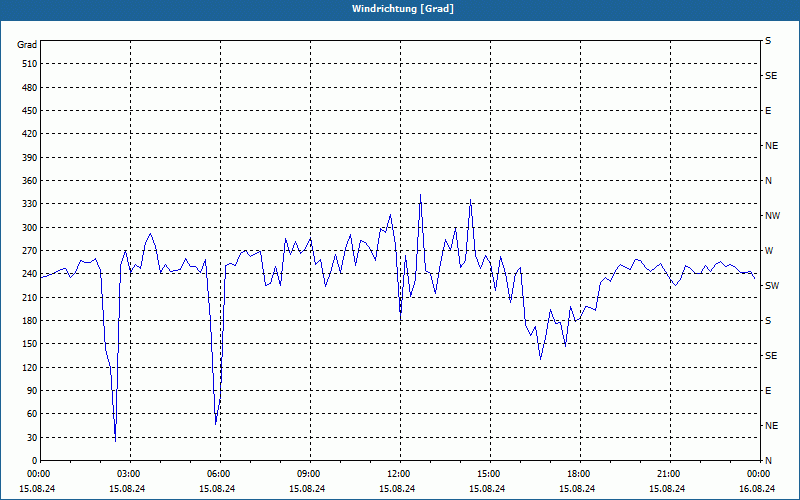Screen dimensions: 800x500
Task: Select the 270 degree label
Action: [x=30, y=251]
